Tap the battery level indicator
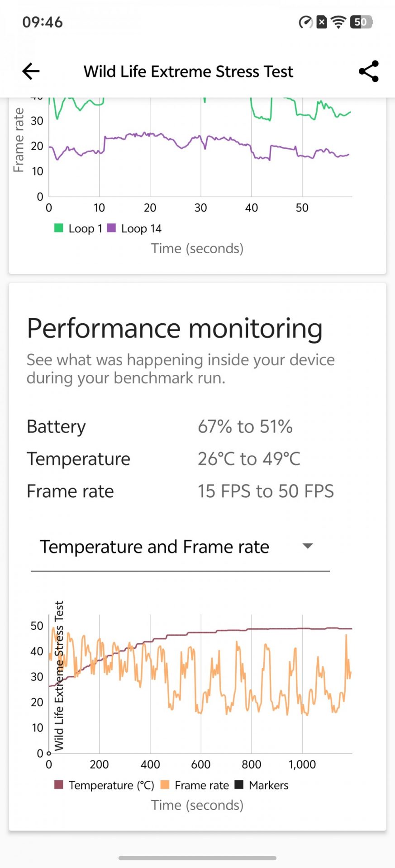 tap(361, 22)
